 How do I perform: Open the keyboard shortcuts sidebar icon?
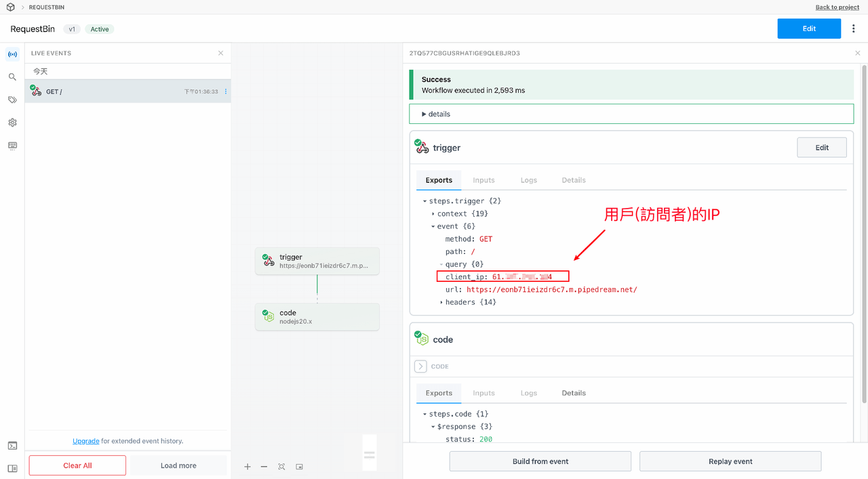point(12,145)
